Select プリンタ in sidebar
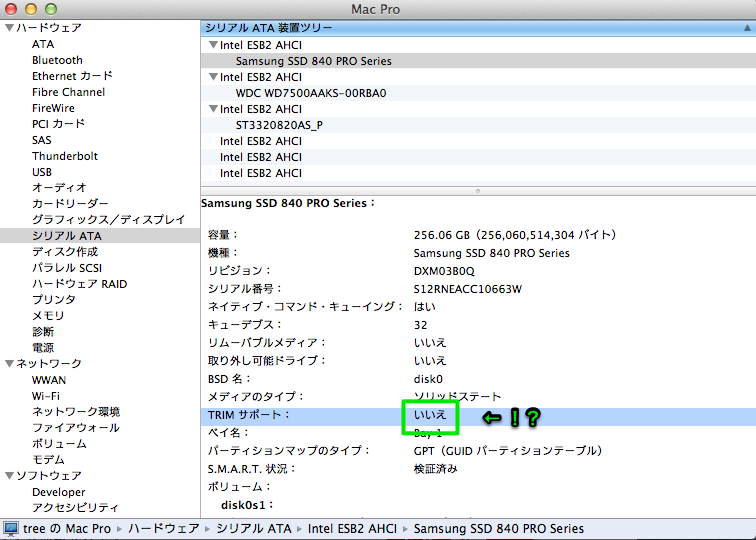This screenshot has height=540, width=756. (54, 299)
